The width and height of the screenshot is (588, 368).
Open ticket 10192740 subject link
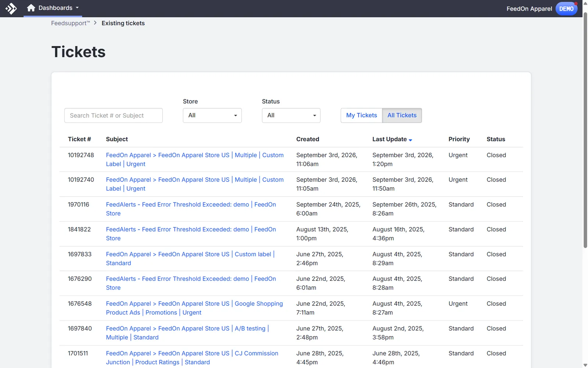coord(195,184)
